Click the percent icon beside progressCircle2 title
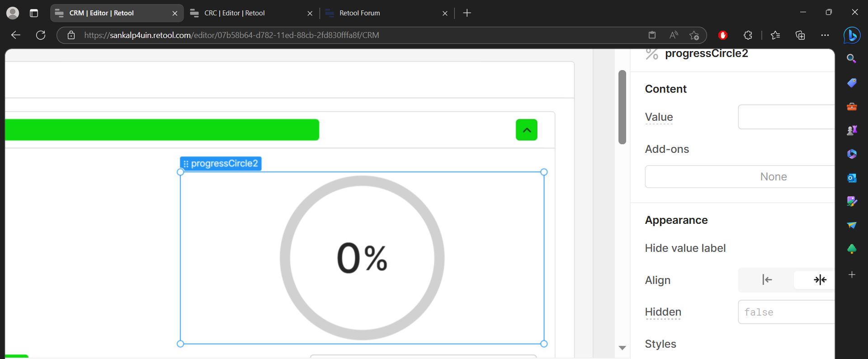The image size is (868, 359). tap(651, 54)
